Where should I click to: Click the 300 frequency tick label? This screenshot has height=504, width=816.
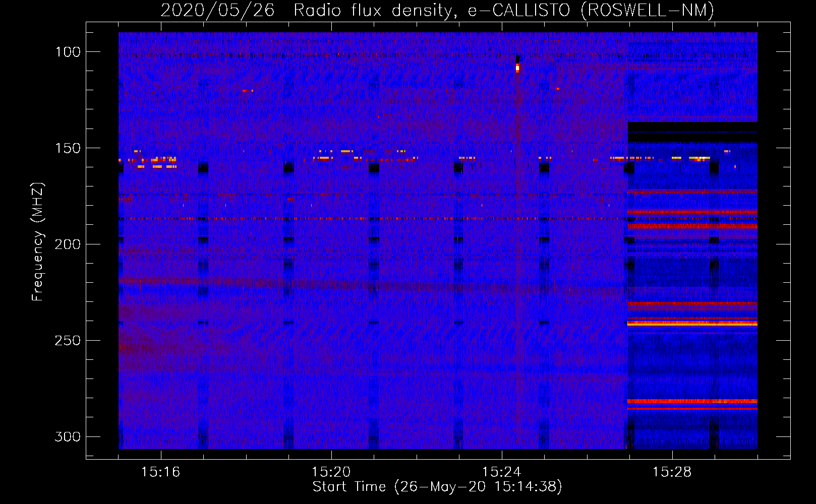[x=68, y=436]
